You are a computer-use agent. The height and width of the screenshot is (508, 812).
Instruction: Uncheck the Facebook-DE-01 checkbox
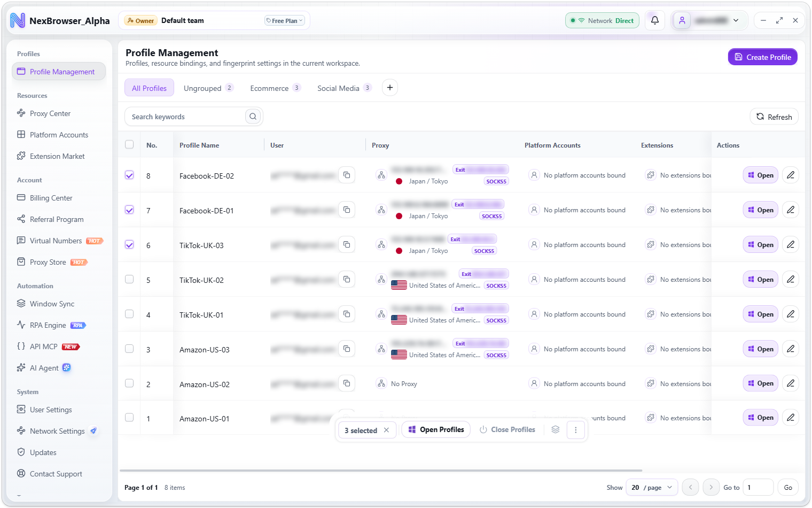click(129, 210)
